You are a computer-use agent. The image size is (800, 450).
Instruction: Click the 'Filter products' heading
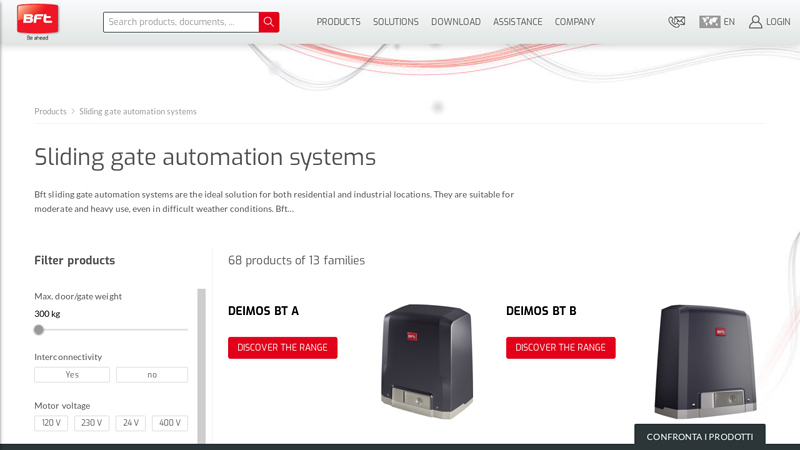[74, 260]
